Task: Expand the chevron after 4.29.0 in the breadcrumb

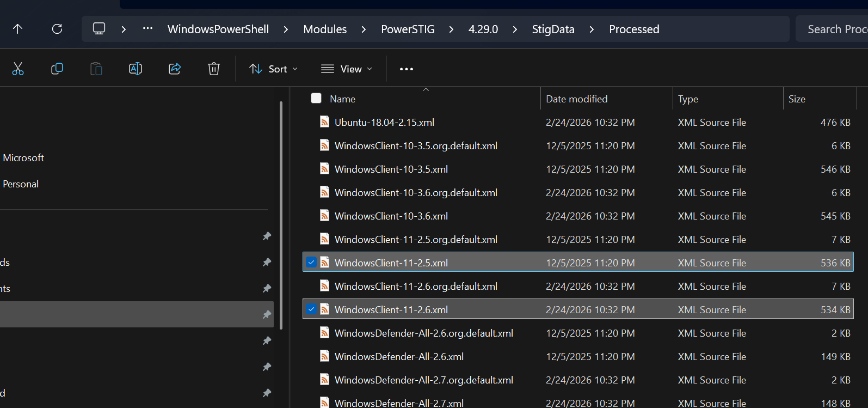Action: tap(515, 29)
